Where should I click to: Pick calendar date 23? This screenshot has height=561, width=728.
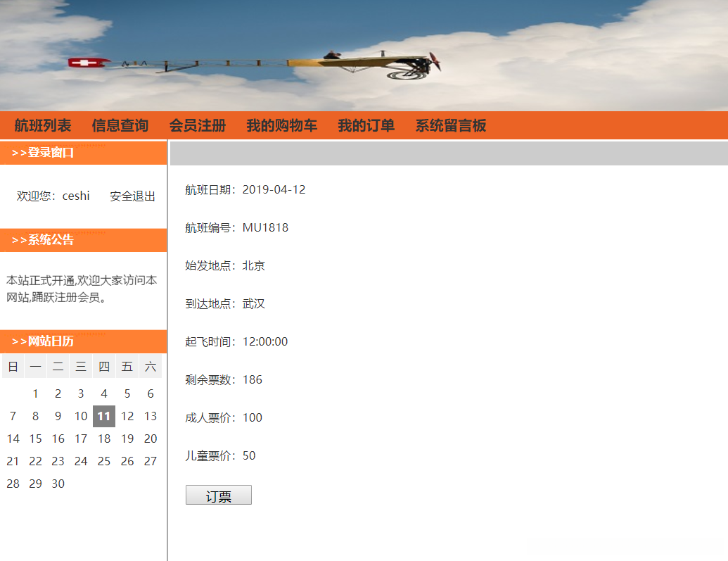click(58, 461)
